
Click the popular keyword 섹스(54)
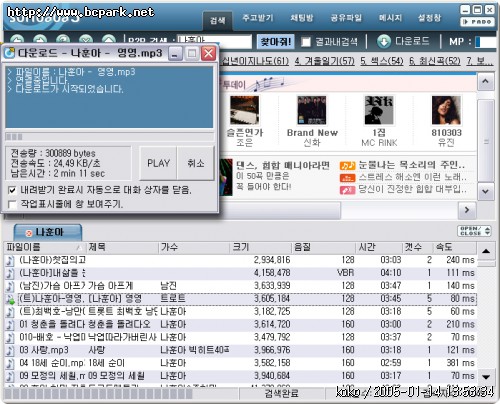(382, 61)
